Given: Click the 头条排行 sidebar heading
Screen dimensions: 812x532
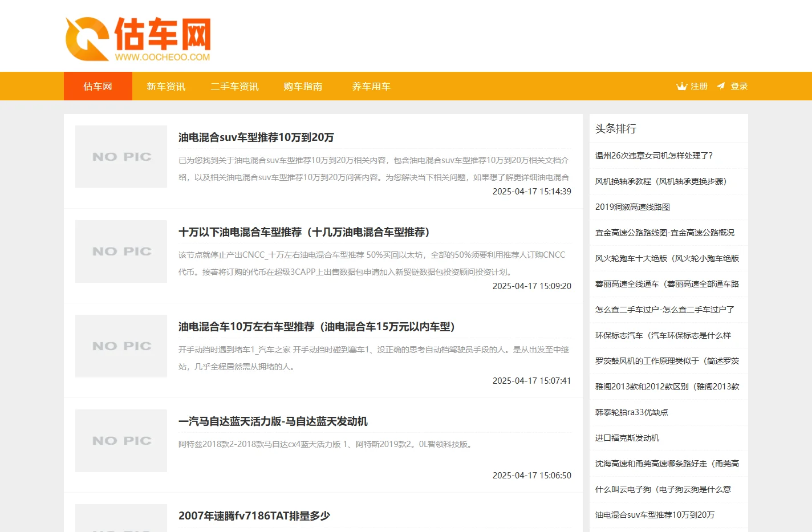Looking at the screenshot, I should click(616, 129).
